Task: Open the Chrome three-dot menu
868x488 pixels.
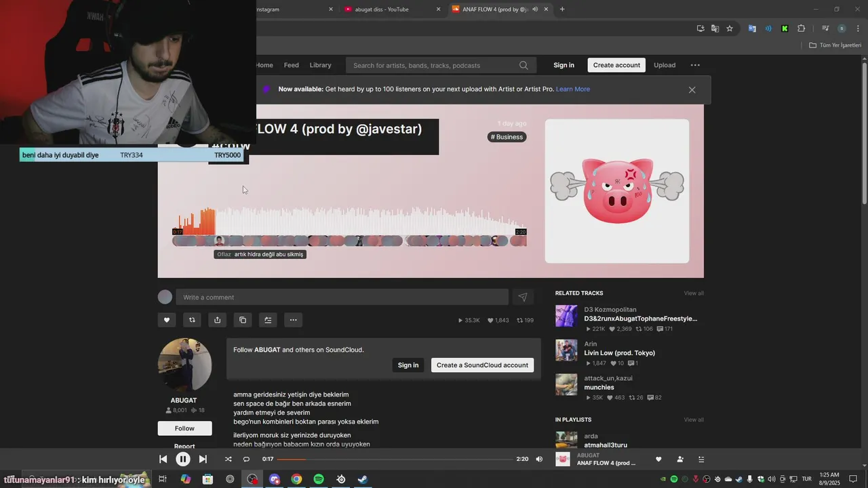Action: click(x=857, y=28)
